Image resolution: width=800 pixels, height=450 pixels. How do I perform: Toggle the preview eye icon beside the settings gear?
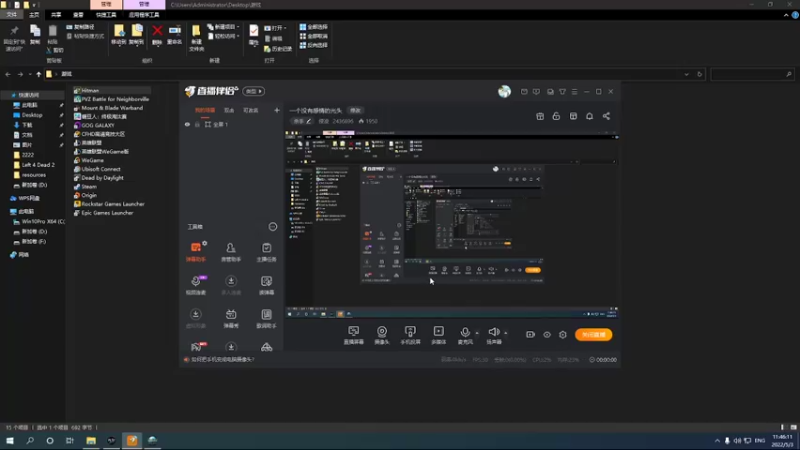[547, 335]
